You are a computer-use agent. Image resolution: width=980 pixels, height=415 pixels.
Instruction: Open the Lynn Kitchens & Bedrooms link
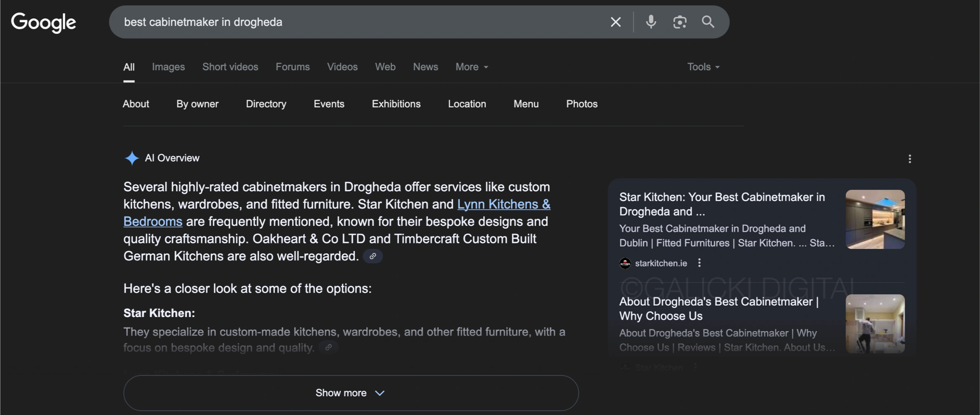(x=503, y=204)
